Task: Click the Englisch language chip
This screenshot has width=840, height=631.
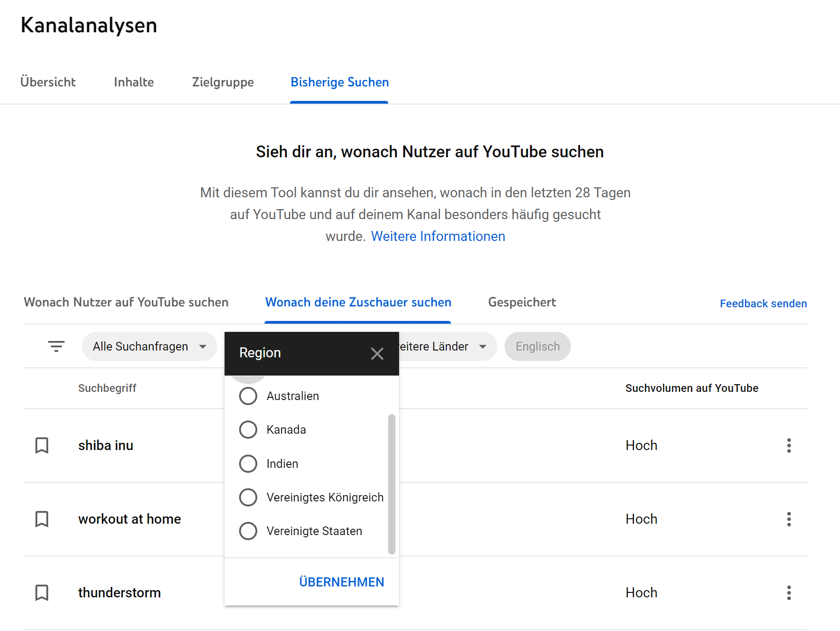Action: (537, 346)
